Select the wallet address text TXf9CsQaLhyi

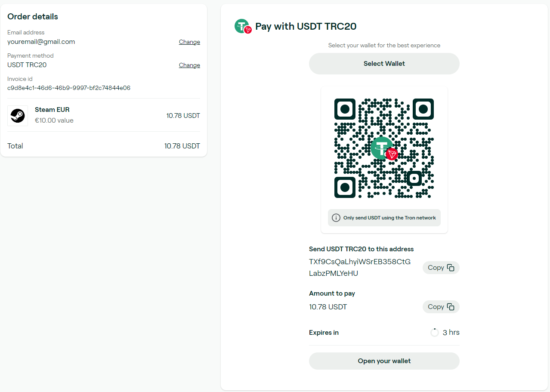click(360, 267)
